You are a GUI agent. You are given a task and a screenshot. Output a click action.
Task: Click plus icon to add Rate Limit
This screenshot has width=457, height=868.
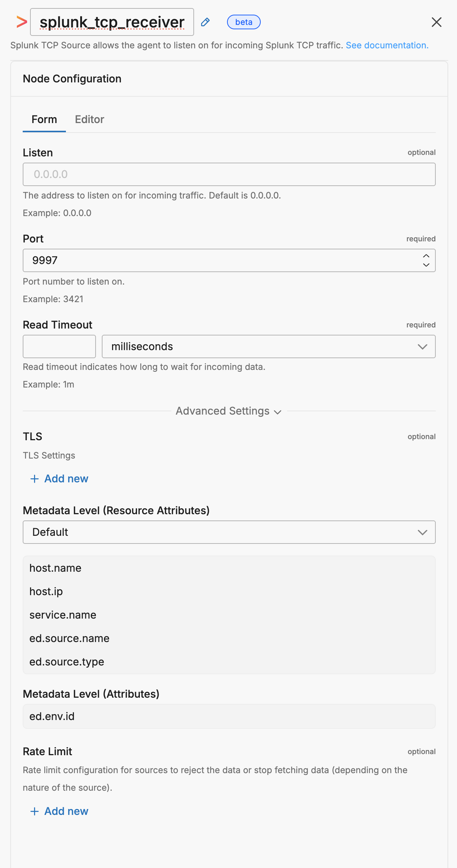(34, 811)
